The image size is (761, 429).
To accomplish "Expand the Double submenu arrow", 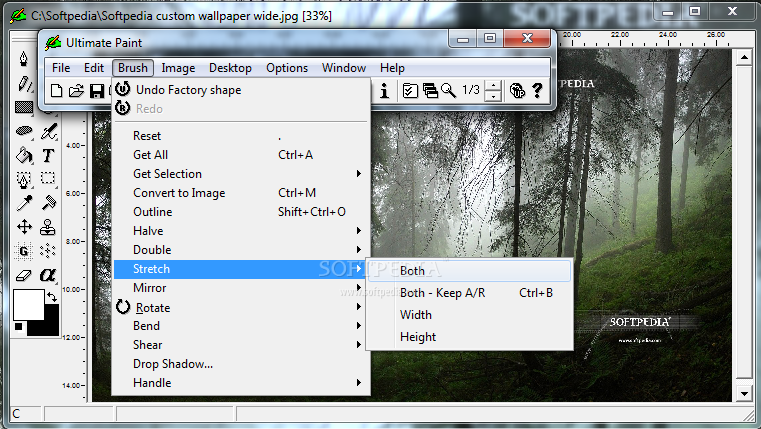I will click(x=359, y=249).
